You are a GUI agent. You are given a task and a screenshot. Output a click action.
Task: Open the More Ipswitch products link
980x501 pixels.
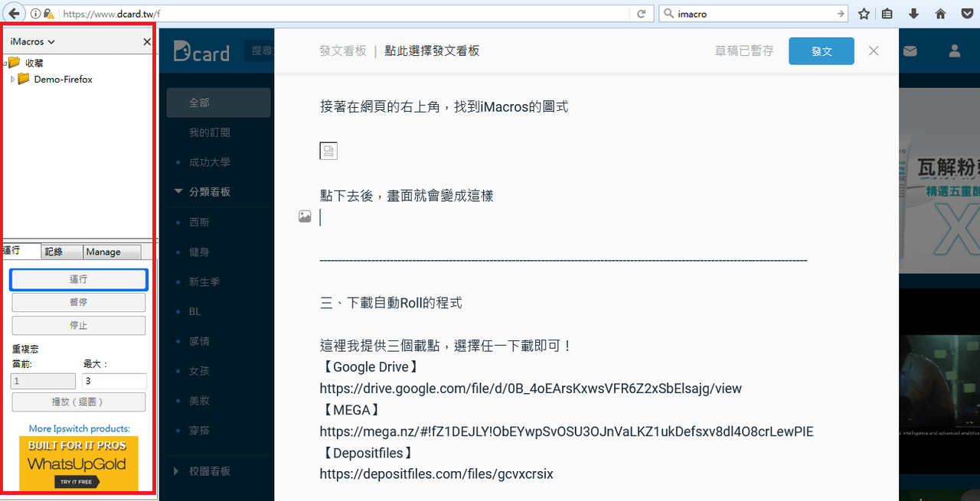(x=79, y=428)
